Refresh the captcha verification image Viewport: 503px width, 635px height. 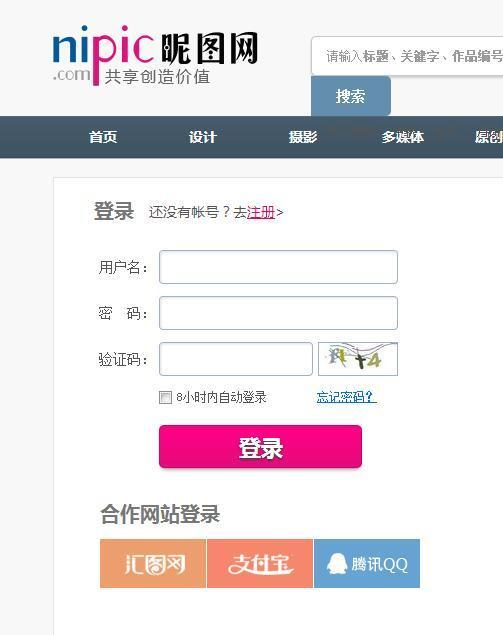(x=358, y=359)
